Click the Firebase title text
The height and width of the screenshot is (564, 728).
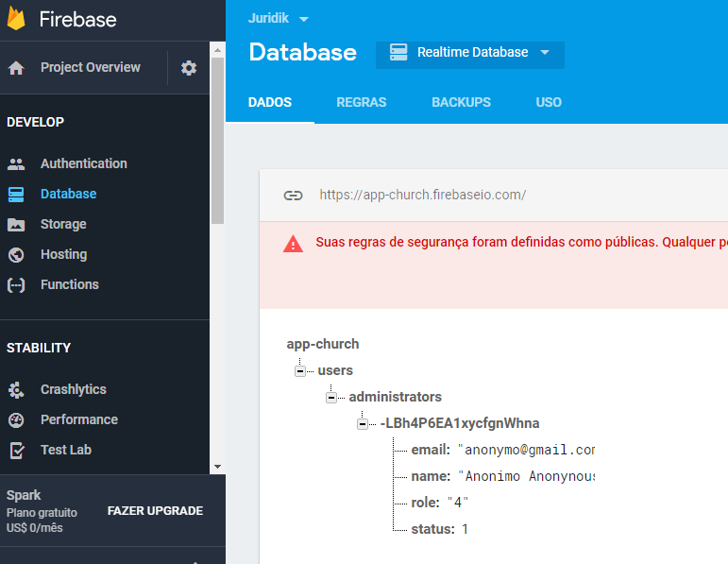(x=77, y=20)
